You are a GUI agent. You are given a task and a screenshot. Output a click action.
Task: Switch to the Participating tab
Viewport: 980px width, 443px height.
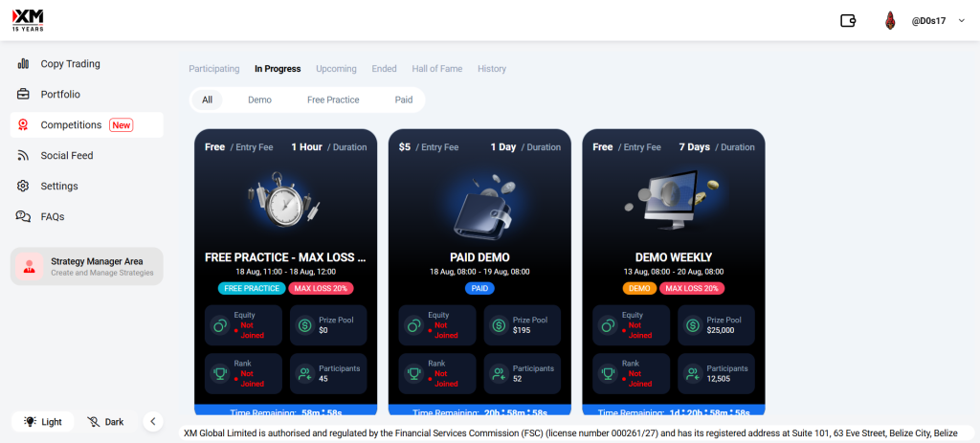214,69
